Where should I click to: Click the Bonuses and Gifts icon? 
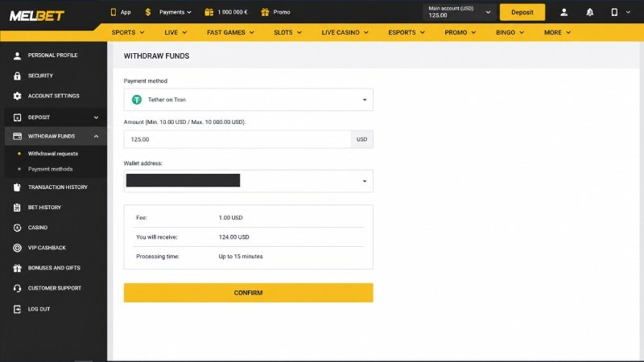[17, 268]
